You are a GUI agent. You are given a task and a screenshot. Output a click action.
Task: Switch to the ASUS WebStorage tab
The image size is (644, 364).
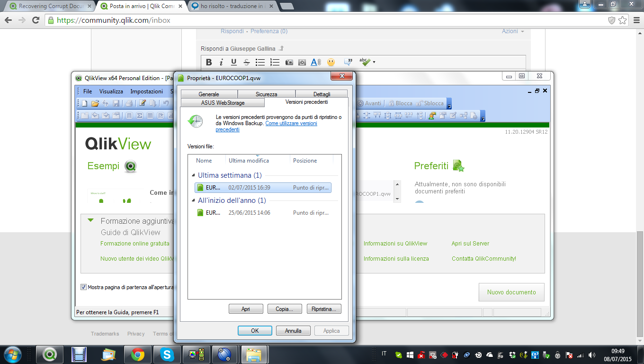(x=223, y=102)
